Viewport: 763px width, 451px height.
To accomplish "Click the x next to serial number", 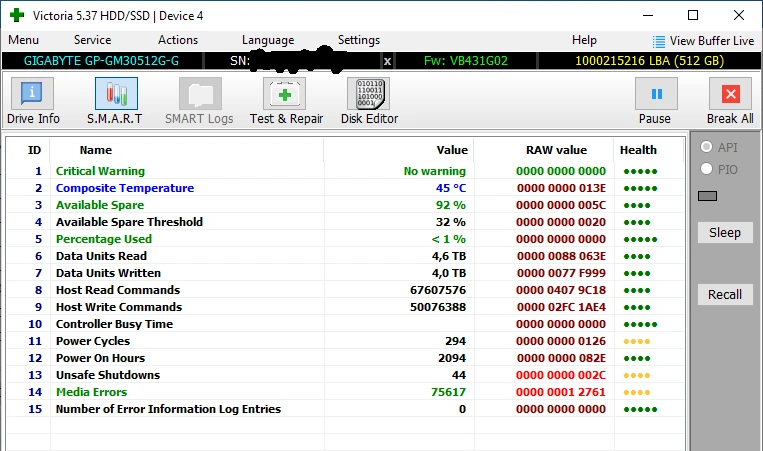I will [387, 61].
